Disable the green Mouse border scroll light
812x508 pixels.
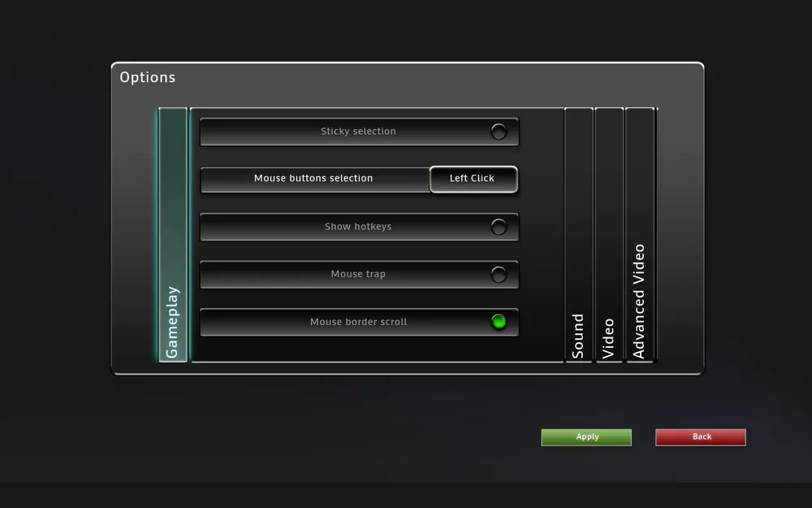499,322
